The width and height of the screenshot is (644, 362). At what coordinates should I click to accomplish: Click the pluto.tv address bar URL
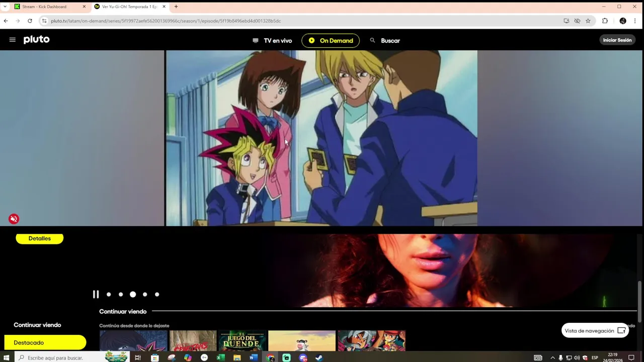(x=166, y=21)
